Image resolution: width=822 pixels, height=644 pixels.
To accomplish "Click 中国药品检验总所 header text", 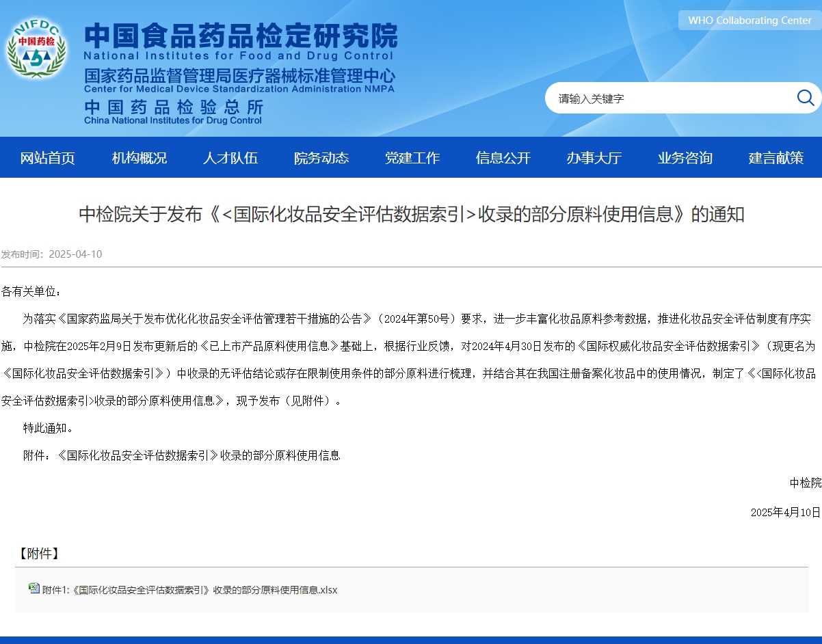I will pyautogui.click(x=174, y=107).
